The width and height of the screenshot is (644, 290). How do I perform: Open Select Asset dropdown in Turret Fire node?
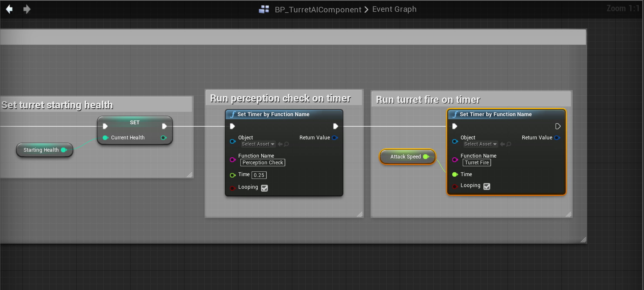(x=480, y=144)
